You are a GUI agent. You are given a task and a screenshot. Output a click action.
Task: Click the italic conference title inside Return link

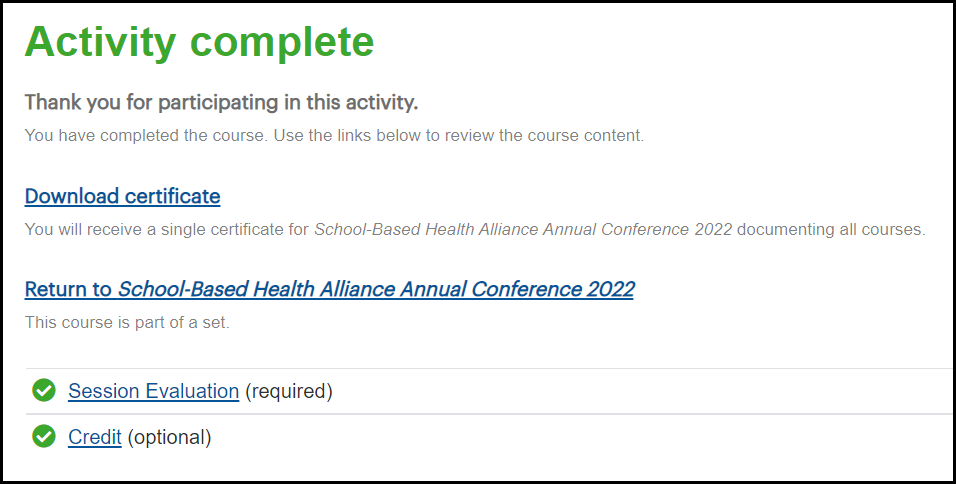point(375,289)
